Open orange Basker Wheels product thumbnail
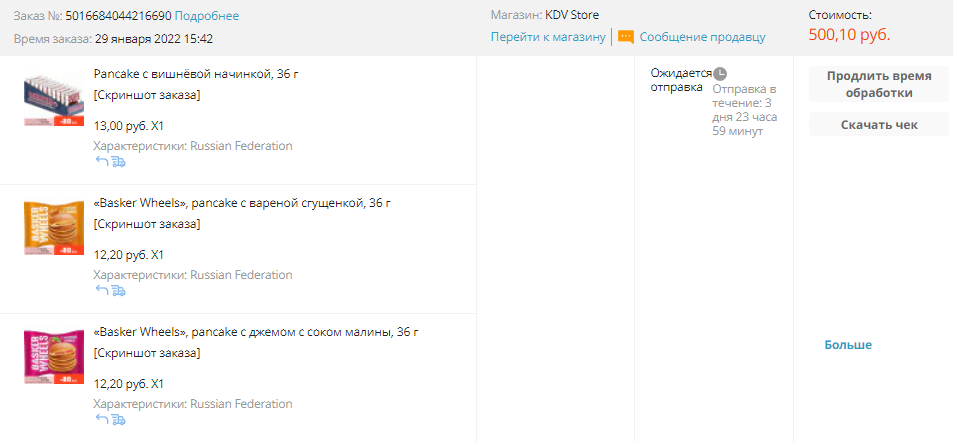The width and height of the screenshot is (963, 445). pyautogui.click(x=54, y=228)
